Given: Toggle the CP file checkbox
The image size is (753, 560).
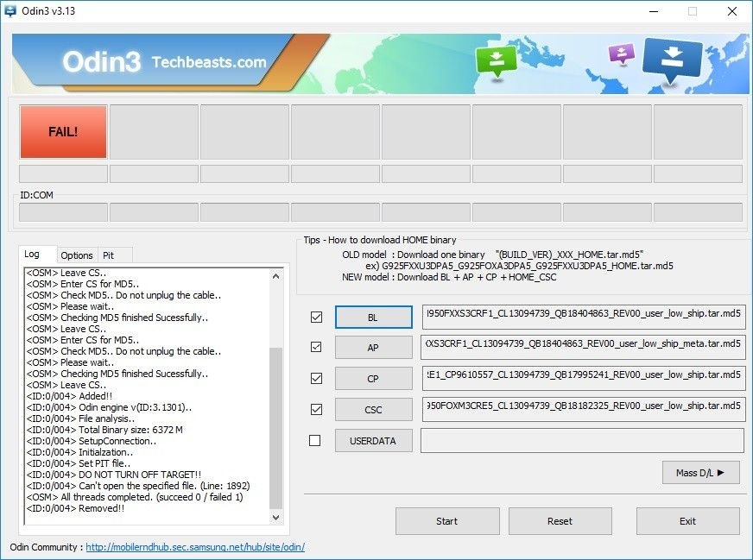Looking at the screenshot, I should pyautogui.click(x=316, y=378).
